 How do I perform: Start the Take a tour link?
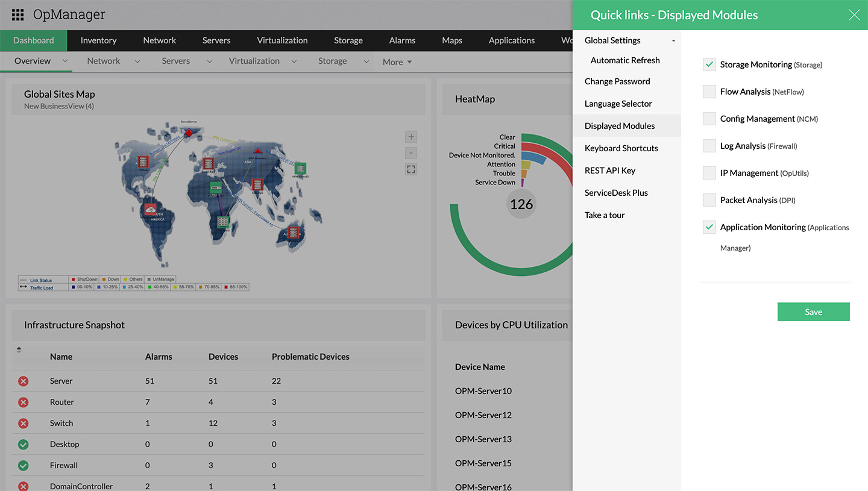(x=605, y=215)
